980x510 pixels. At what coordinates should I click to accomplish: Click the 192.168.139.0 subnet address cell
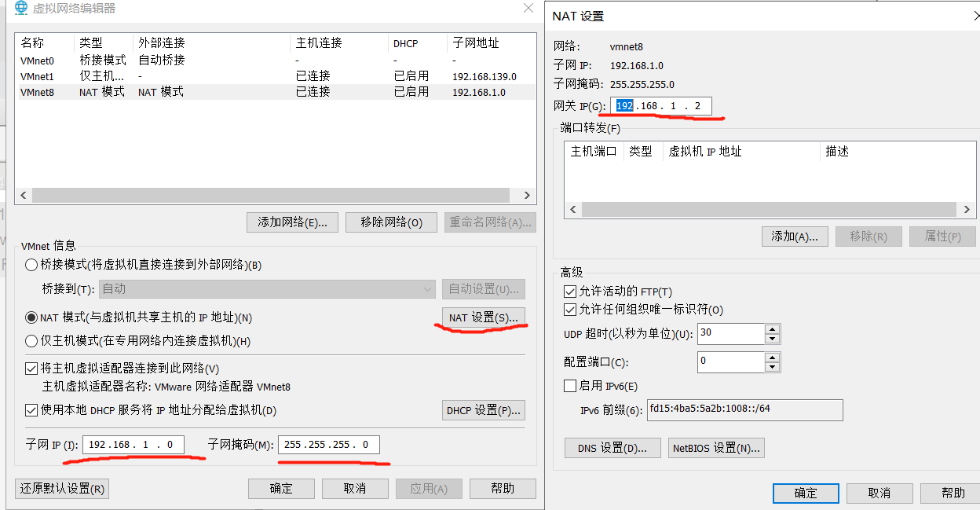485,76
